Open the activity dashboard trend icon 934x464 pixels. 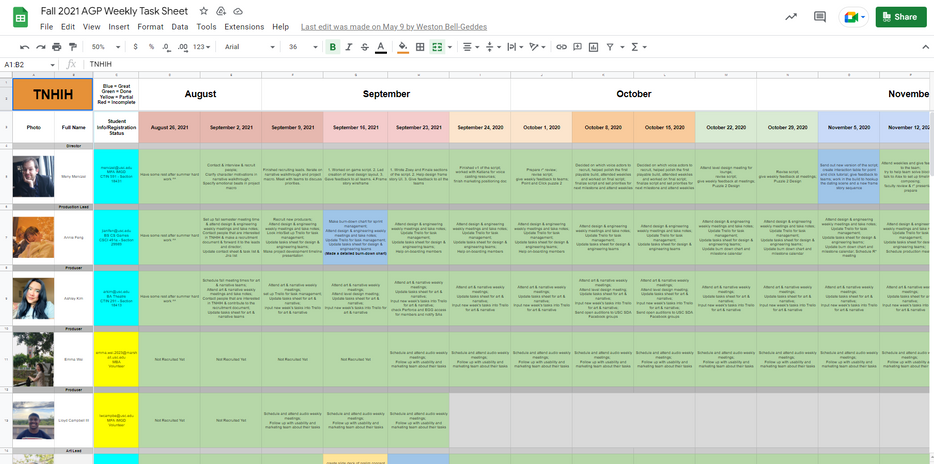click(x=791, y=17)
